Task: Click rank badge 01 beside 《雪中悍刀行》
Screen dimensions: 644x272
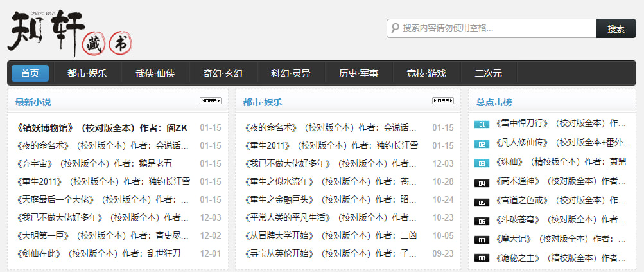Action: [x=482, y=124]
